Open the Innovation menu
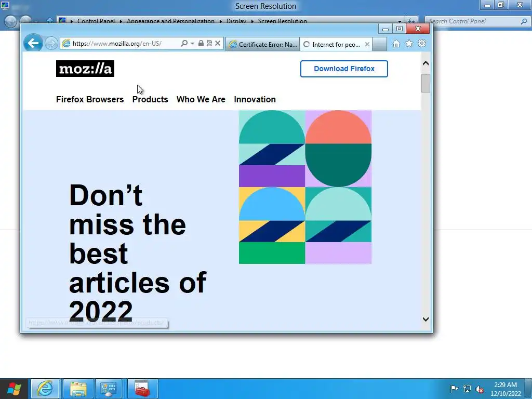 tap(255, 99)
